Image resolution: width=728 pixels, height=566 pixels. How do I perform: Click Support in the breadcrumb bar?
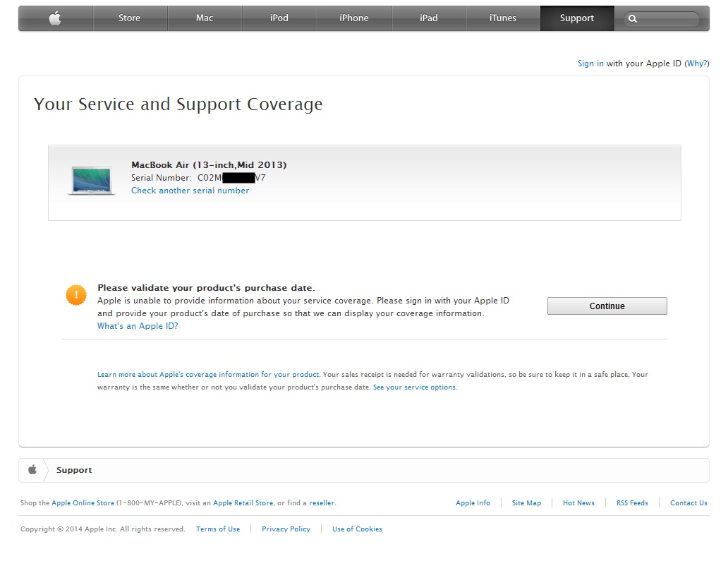[x=74, y=470]
